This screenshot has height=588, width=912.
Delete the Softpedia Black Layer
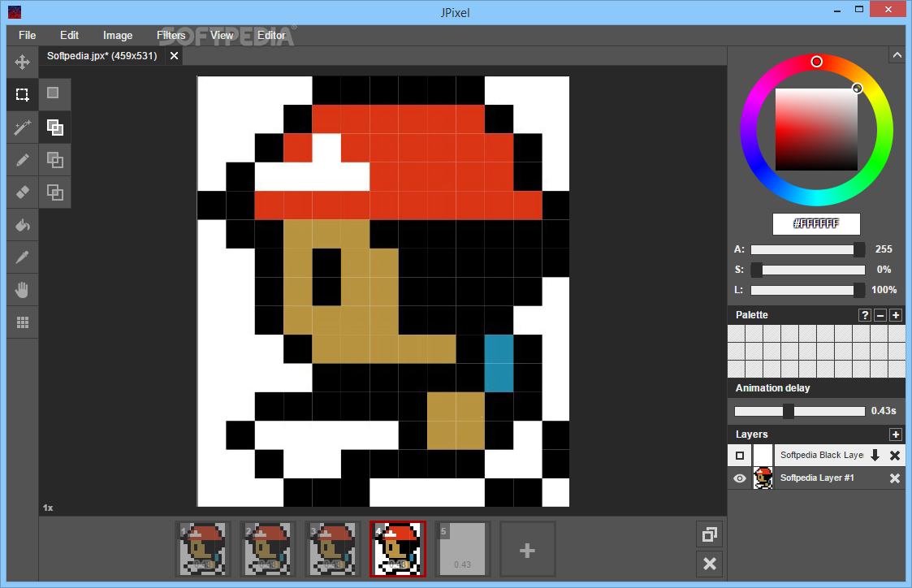pos(895,456)
